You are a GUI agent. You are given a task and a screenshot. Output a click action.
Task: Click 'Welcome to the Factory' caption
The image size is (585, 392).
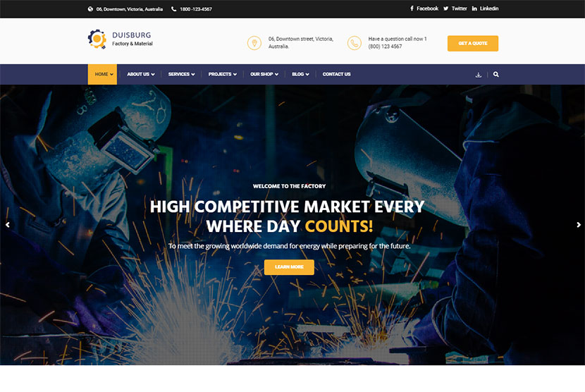coord(289,186)
